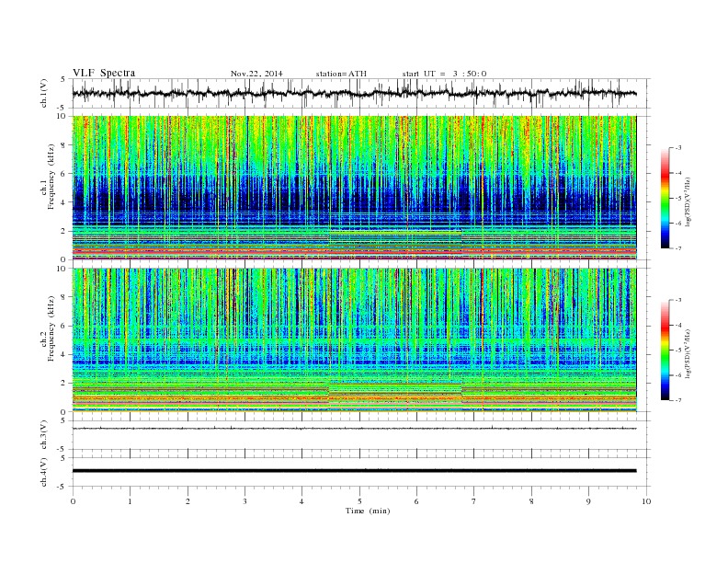Click the '6' kHz tick on ch.2 spectrogram
Screen dimensions: 728x563
point(63,326)
